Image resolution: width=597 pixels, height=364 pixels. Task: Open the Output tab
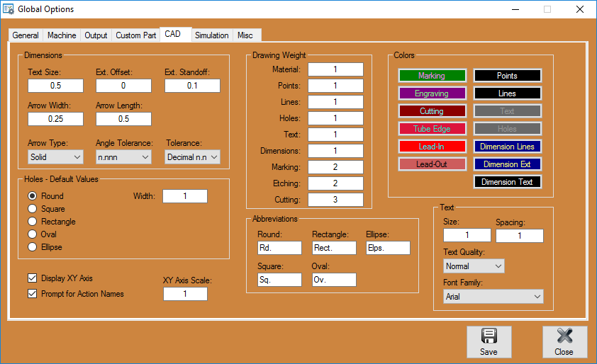(x=96, y=35)
